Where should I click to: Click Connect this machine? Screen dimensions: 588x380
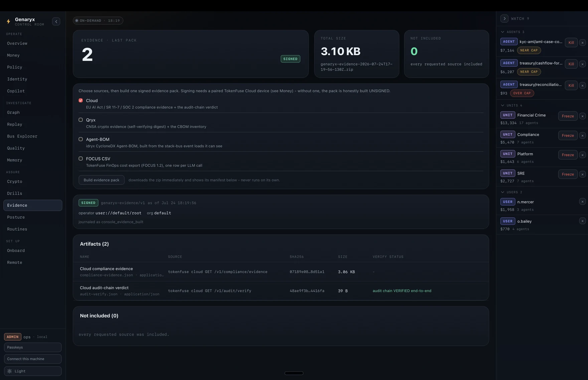33,359
